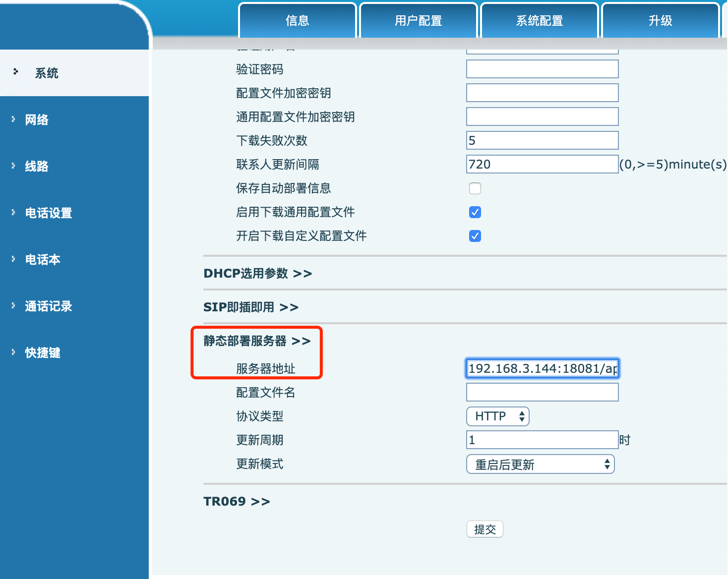Click the arrow icon beside 网络

point(13,119)
